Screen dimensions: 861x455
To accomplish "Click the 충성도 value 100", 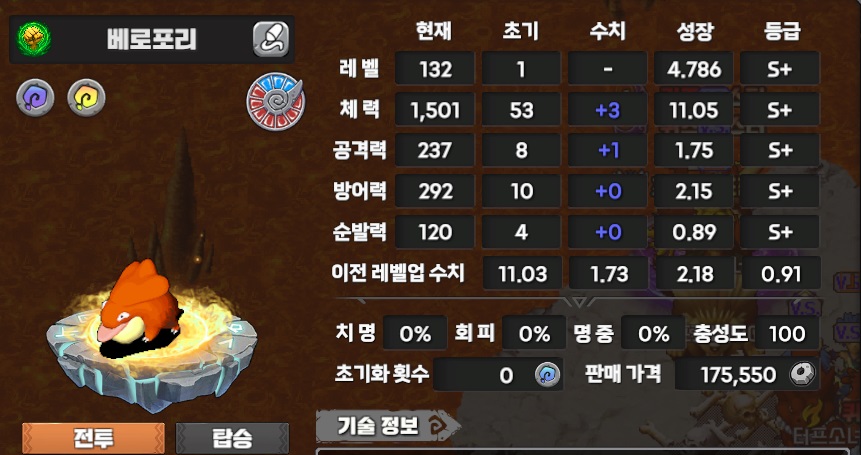I will 787,333.
